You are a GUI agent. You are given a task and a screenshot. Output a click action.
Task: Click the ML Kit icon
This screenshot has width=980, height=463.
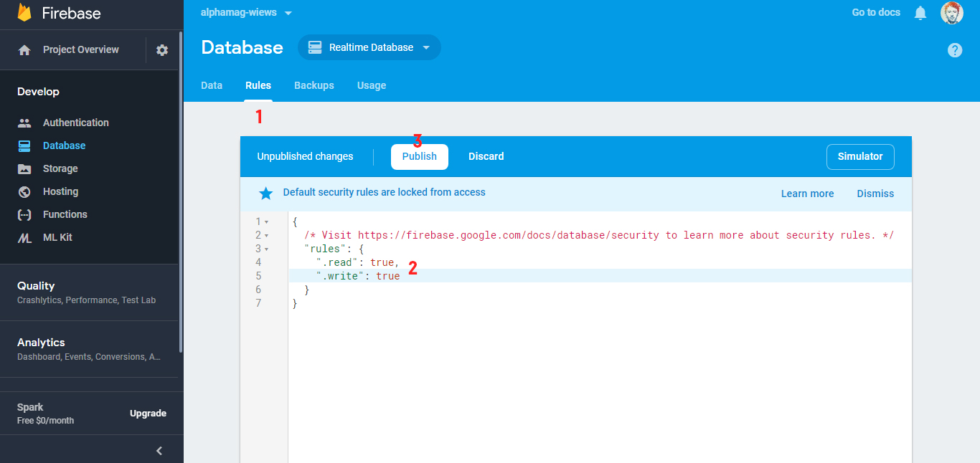coord(24,237)
